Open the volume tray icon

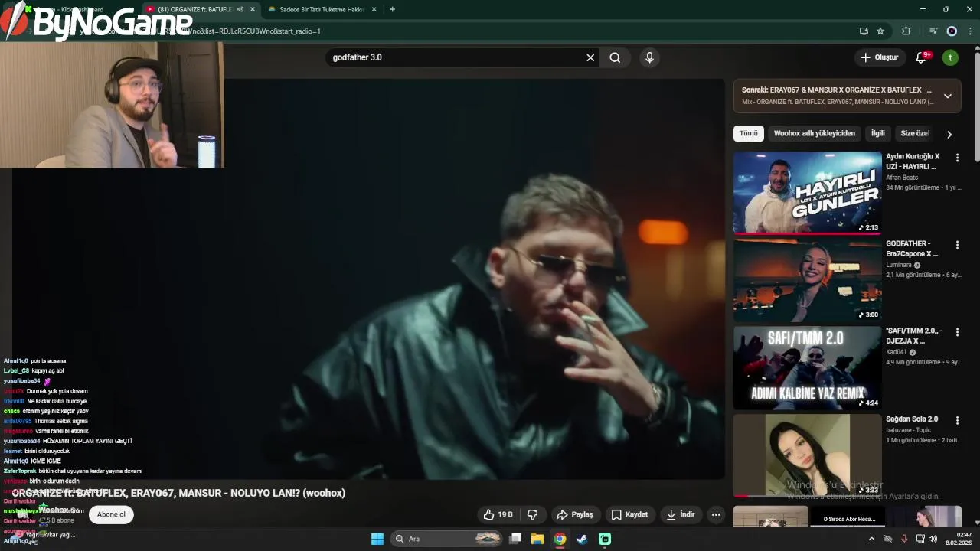click(933, 539)
